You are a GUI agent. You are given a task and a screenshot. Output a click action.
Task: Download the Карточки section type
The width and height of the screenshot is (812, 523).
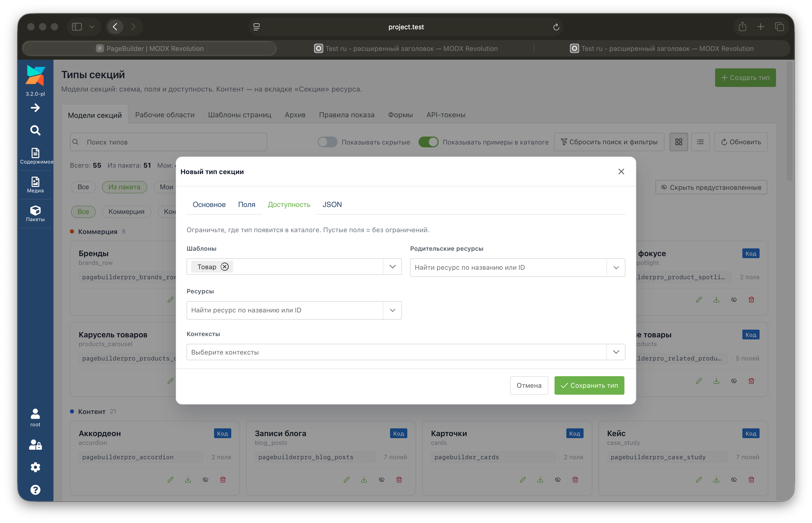[x=540, y=480]
